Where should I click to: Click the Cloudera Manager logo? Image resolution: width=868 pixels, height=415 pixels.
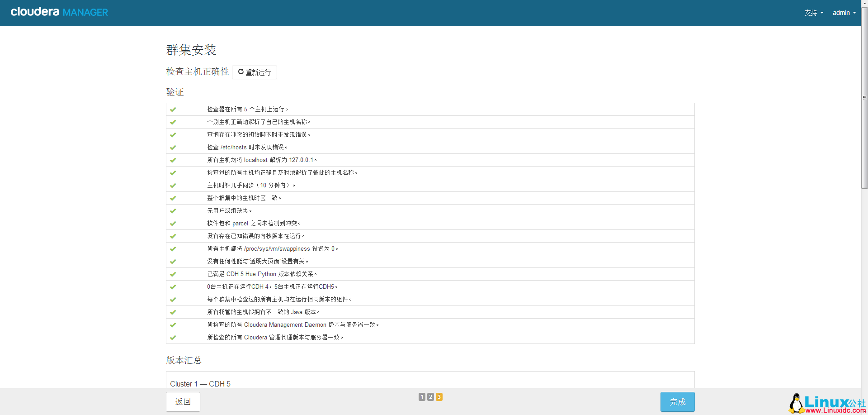pyautogui.click(x=59, y=12)
